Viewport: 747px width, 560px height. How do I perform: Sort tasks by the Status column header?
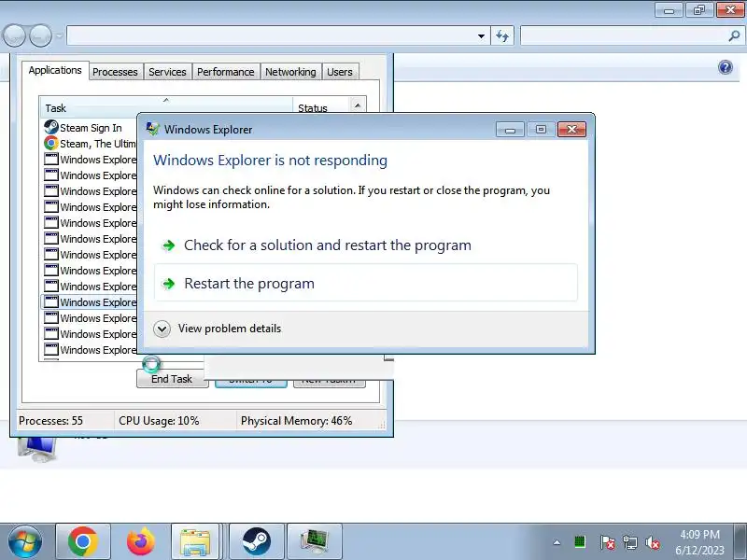[321, 107]
